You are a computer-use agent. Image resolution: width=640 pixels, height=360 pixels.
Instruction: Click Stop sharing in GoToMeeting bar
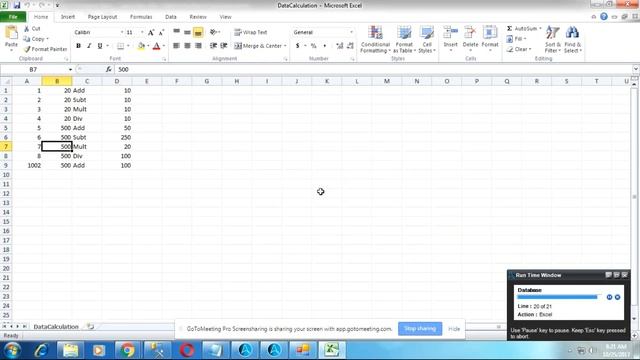420,329
